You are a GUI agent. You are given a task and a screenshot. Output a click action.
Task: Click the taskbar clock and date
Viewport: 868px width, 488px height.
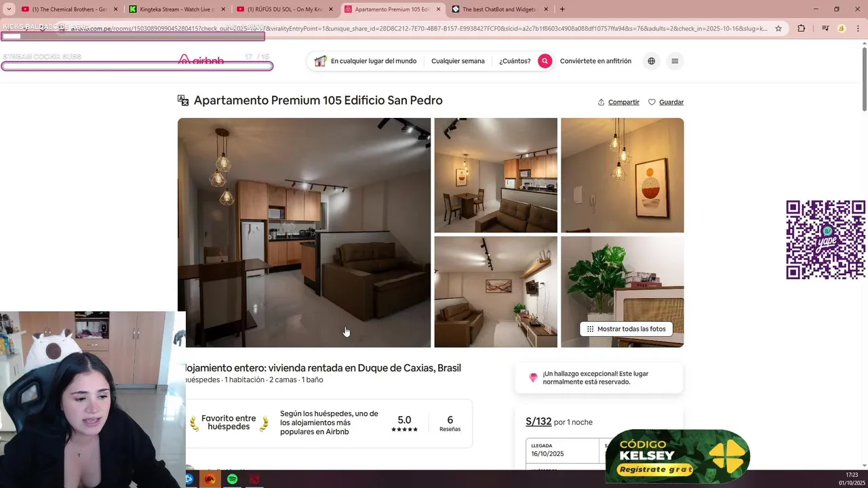[851, 479]
